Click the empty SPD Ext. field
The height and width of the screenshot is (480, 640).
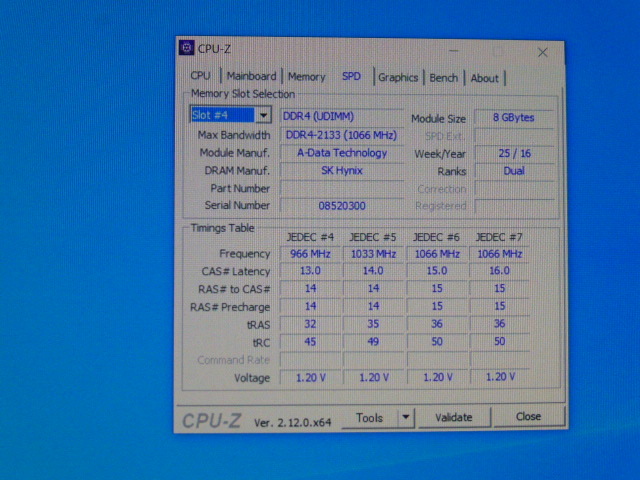pyautogui.click(x=513, y=136)
